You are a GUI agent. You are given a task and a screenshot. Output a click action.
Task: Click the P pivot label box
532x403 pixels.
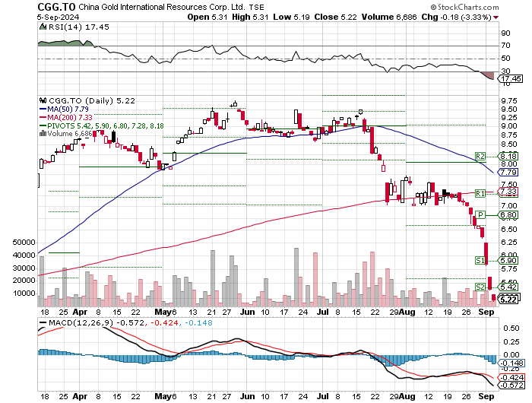point(480,215)
